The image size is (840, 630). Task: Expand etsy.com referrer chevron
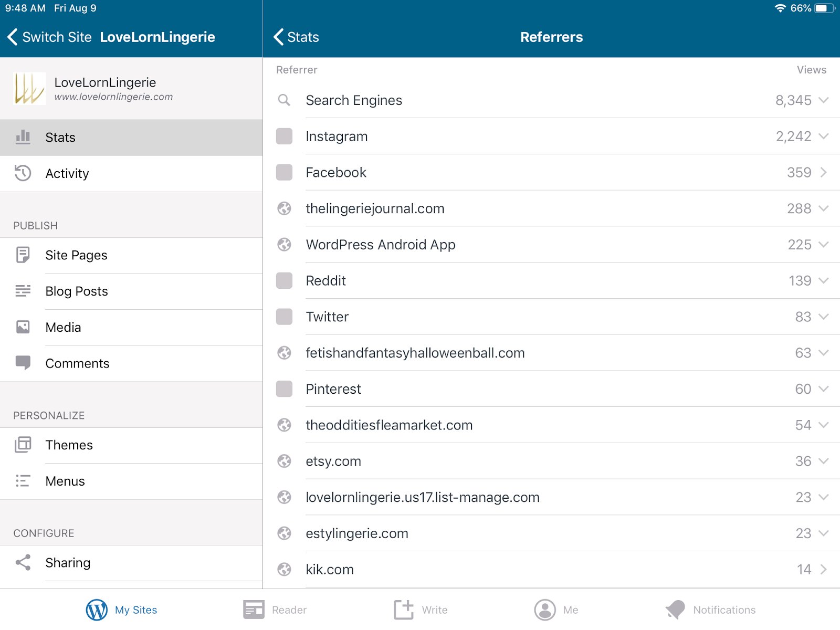[x=823, y=461]
